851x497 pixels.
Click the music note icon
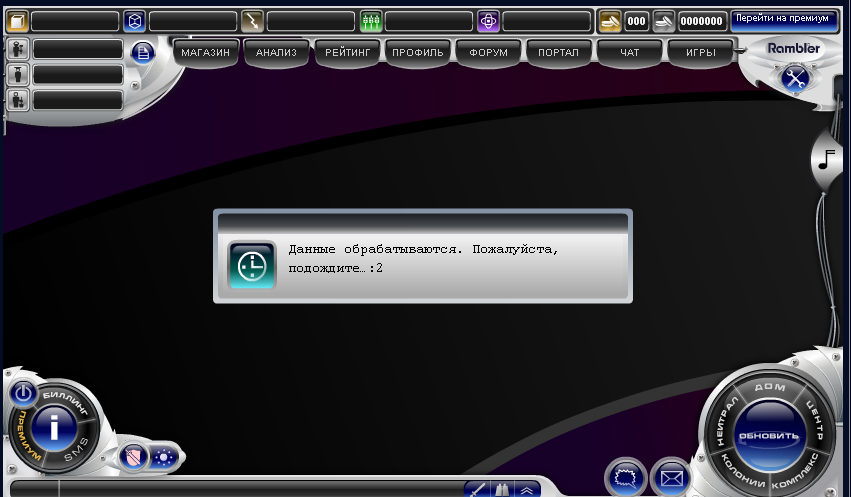(x=827, y=159)
